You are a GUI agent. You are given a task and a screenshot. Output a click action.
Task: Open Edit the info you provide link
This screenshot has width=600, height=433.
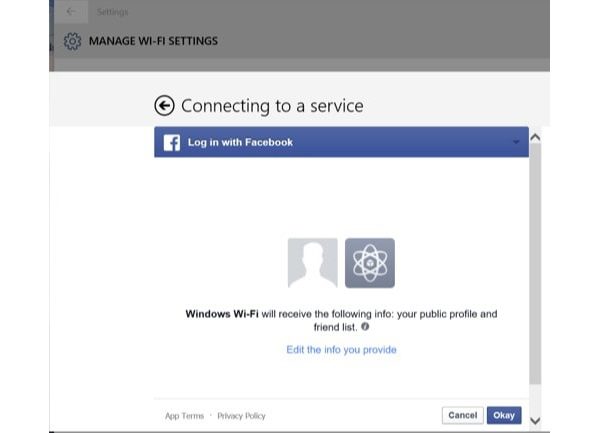tap(341, 350)
